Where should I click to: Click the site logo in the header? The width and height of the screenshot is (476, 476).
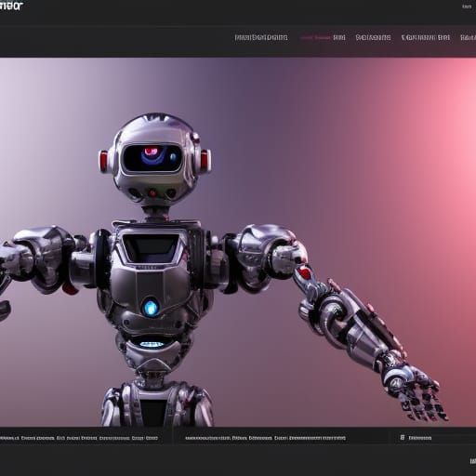pos(11,6)
